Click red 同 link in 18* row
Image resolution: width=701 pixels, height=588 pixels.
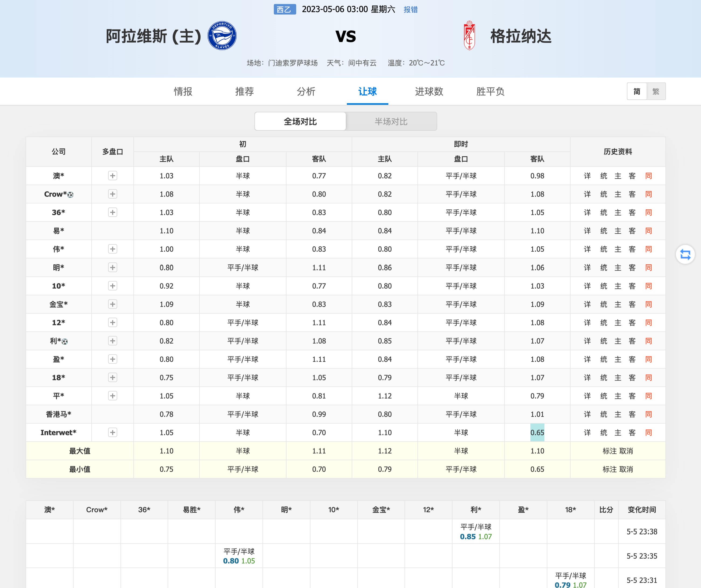(648, 378)
